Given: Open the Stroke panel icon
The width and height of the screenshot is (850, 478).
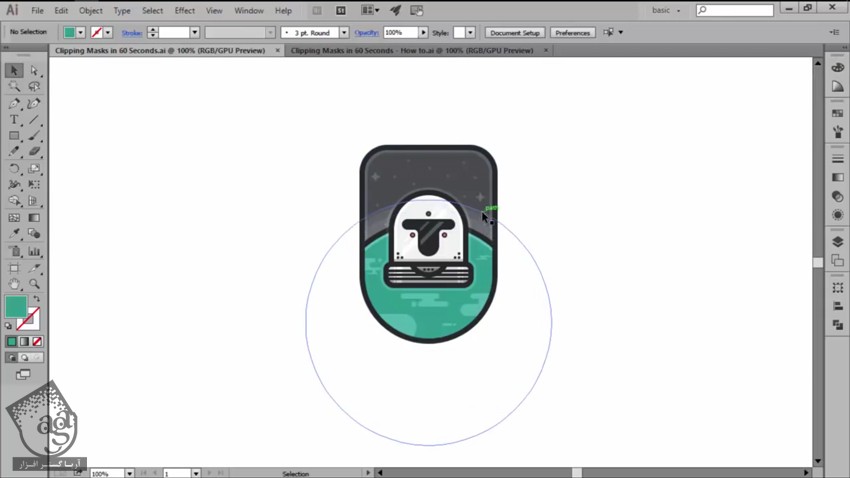Looking at the screenshot, I should 838,159.
